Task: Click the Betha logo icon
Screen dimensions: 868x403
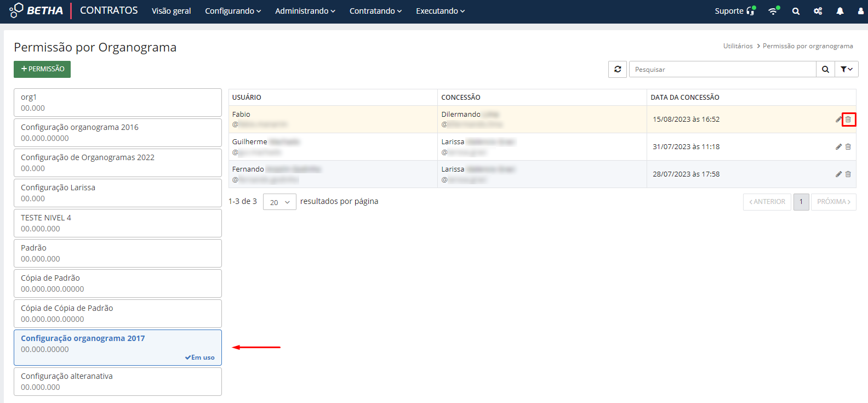Action: click(x=16, y=10)
